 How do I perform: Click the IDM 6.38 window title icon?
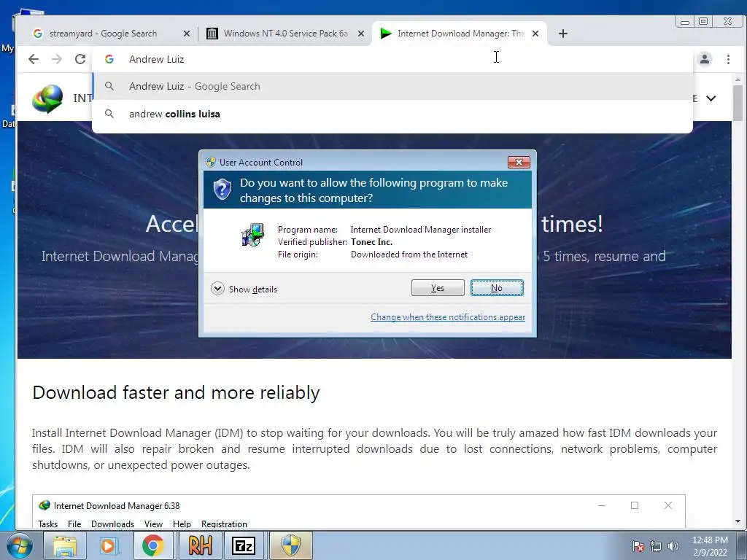[x=44, y=505]
